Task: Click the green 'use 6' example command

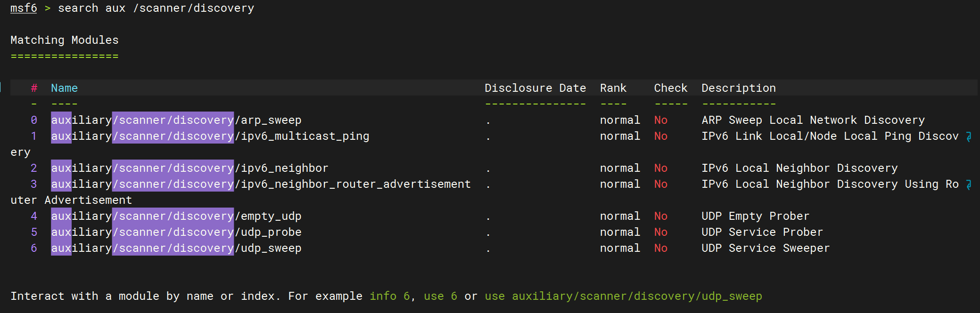Action: click(440, 296)
